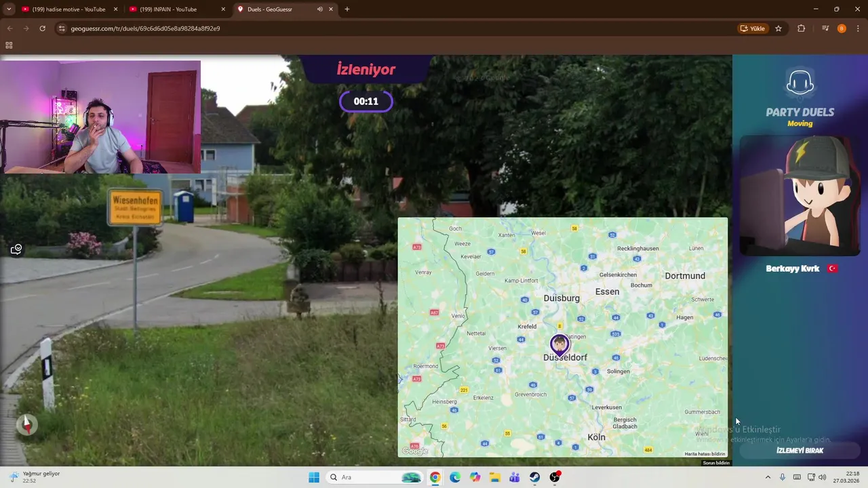
Task: Open the Chrome tab search dropdown arrow
Action: point(9,9)
